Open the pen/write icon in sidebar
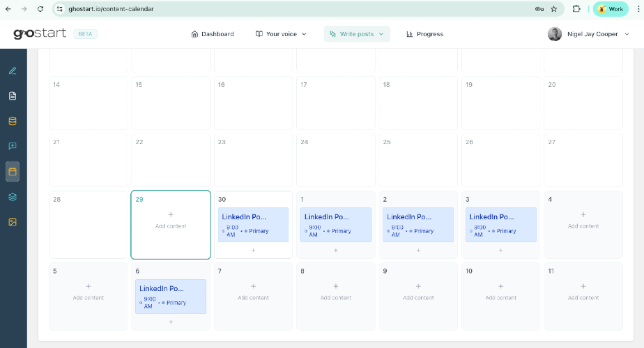Image resolution: width=644 pixels, height=348 pixels. coord(13,71)
